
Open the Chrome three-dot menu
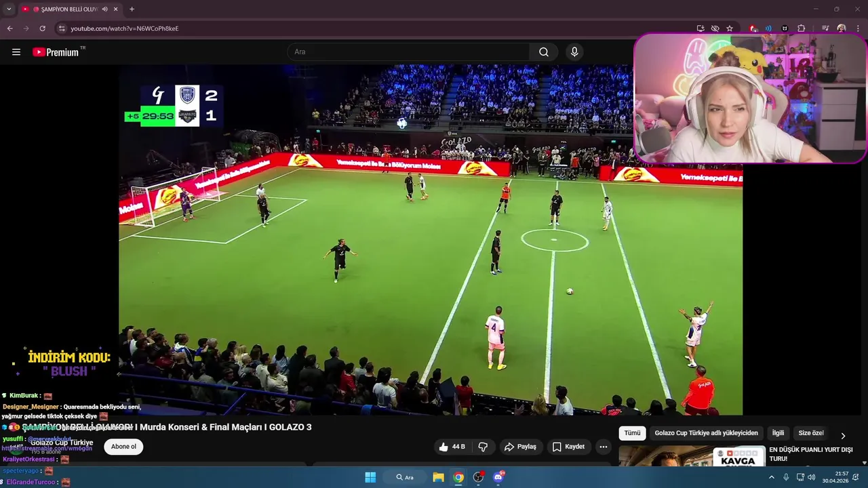click(x=858, y=28)
